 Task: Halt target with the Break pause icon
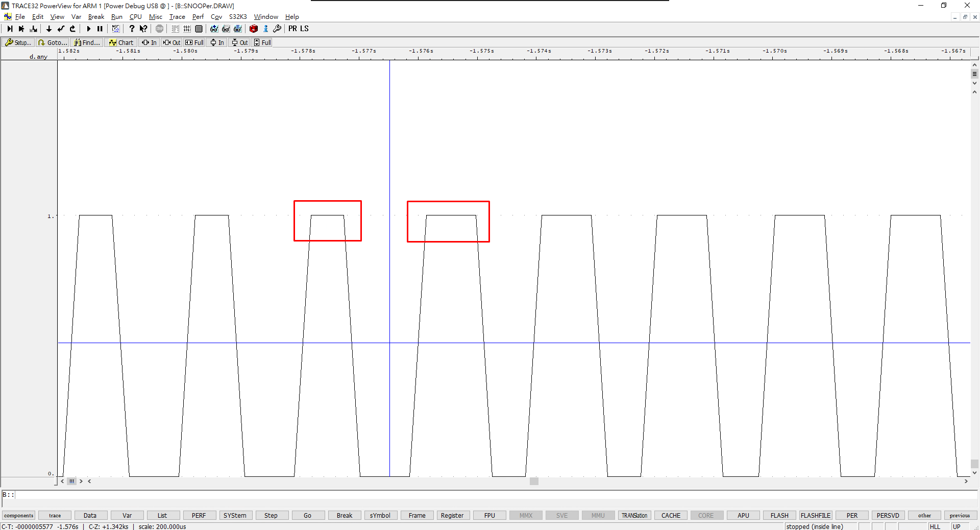(x=100, y=29)
